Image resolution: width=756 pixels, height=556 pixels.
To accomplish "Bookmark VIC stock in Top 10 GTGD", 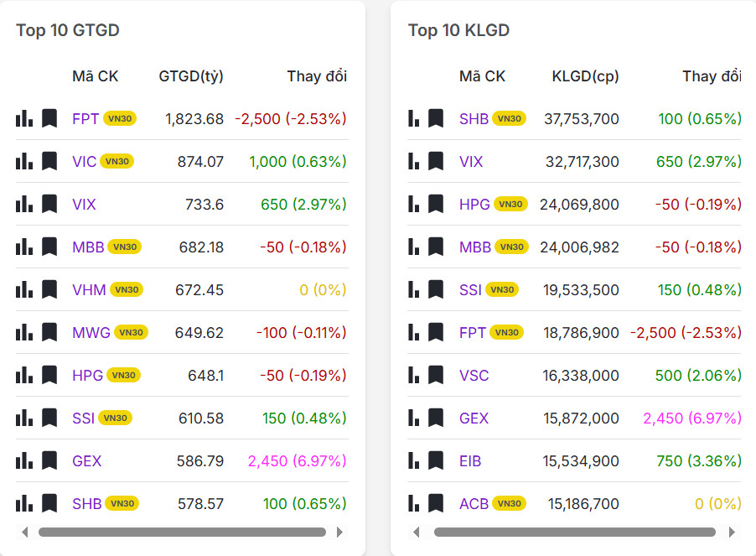I will (x=49, y=161).
